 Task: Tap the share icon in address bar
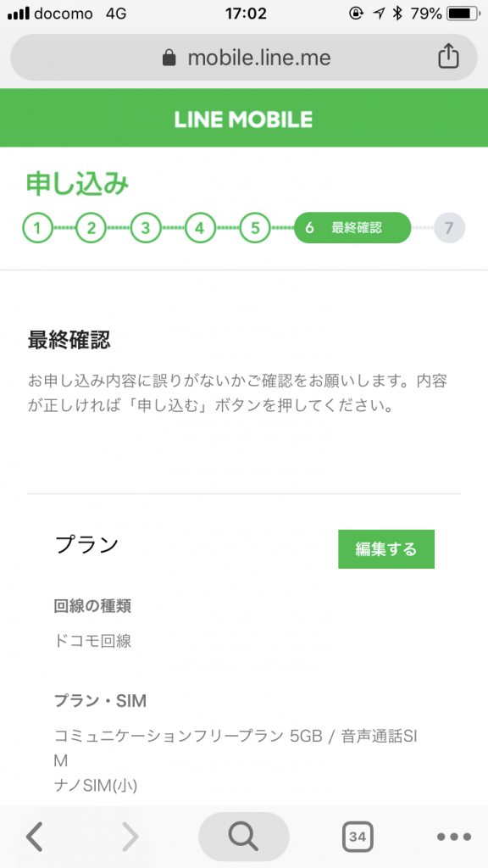pyautogui.click(x=449, y=57)
